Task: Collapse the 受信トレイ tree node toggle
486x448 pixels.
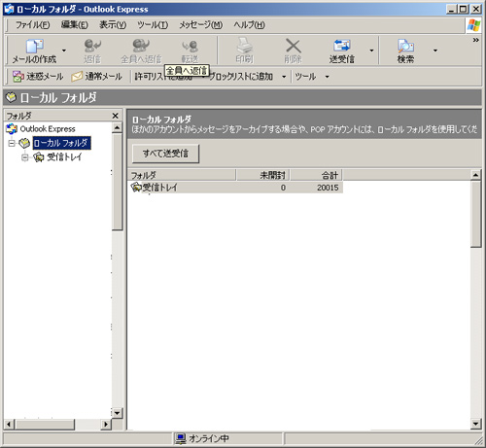Action: 25,157
